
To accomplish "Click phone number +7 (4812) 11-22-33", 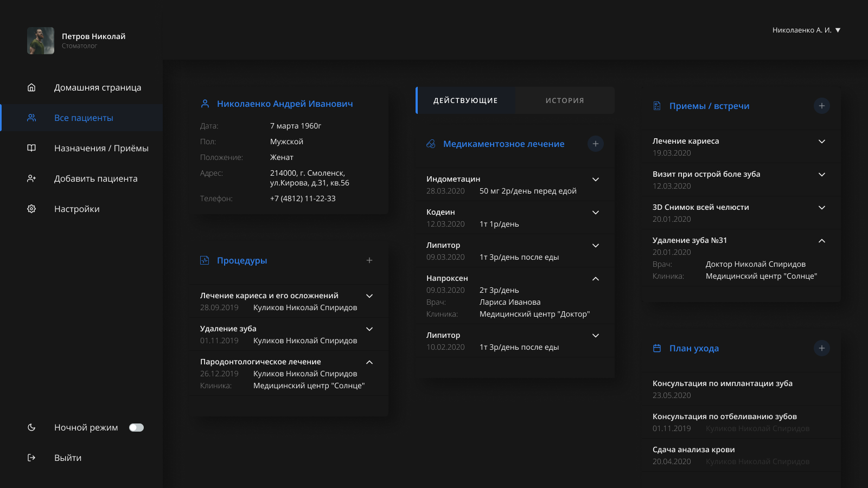I will tap(303, 198).
